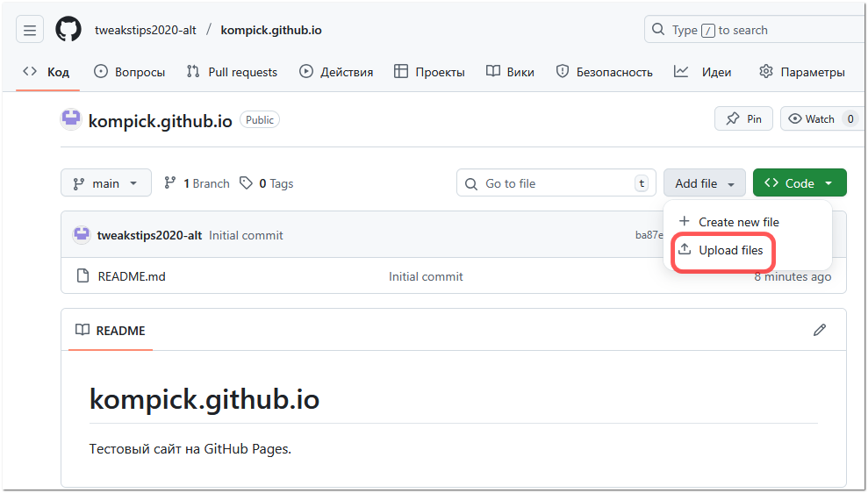Click the repository avatar next to the title

pyautogui.click(x=71, y=119)
